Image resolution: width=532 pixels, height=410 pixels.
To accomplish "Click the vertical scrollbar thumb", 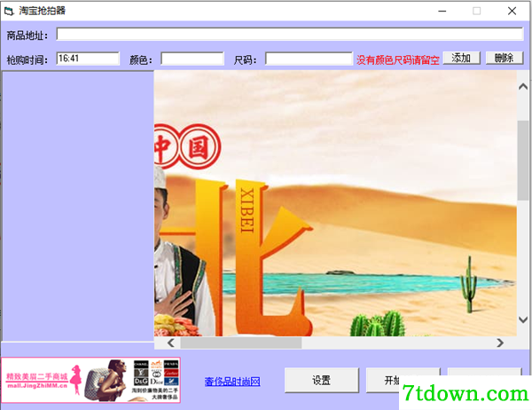I will 523,160.
